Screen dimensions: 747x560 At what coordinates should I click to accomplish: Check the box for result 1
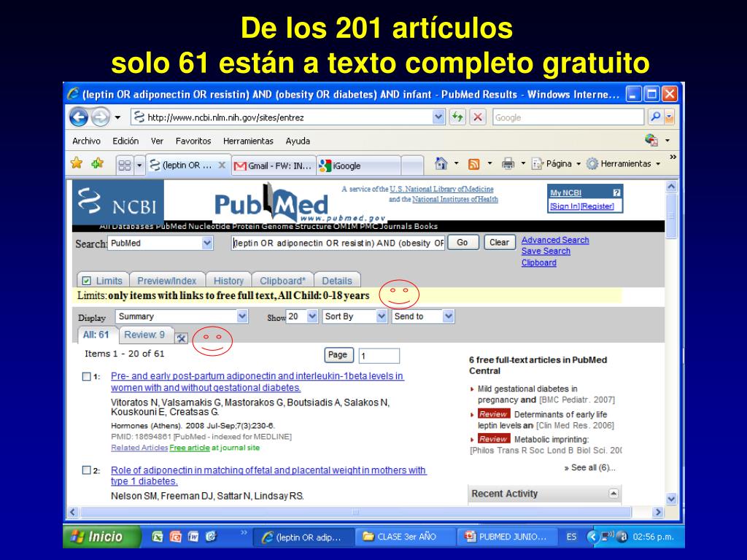pos(86,376)
